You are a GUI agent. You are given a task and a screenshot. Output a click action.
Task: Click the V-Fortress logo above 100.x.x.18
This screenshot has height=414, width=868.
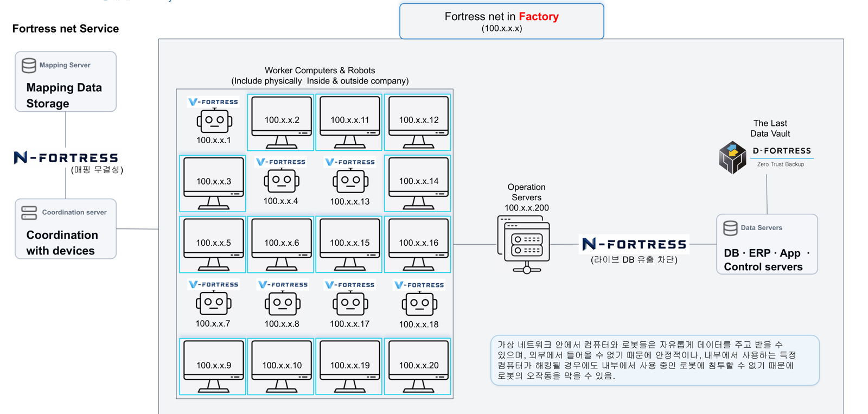point(419,285)
